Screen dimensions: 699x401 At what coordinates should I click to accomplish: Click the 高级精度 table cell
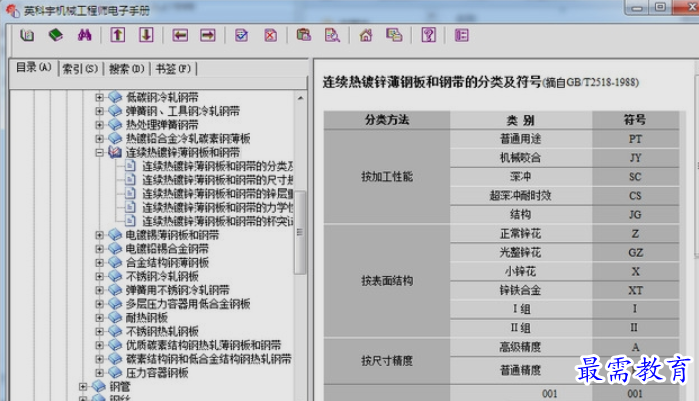pos(521,347)
